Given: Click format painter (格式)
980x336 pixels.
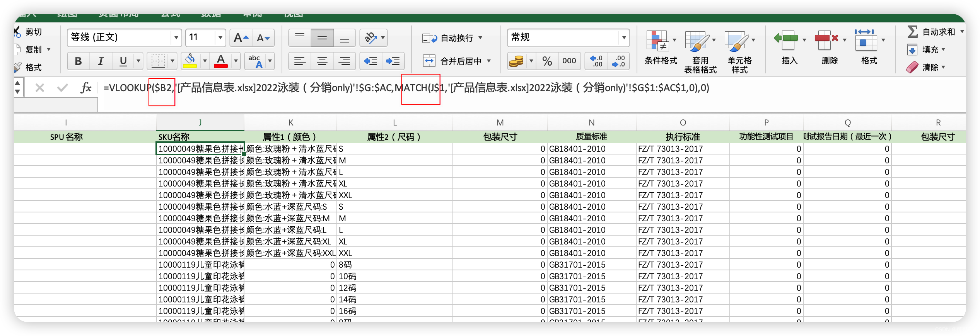Looking at the screenshot, I should point(28,67).
